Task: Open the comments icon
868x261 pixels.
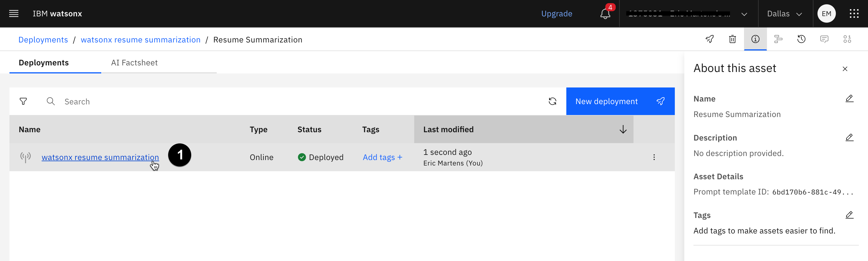Action: (x=824, y=39)
